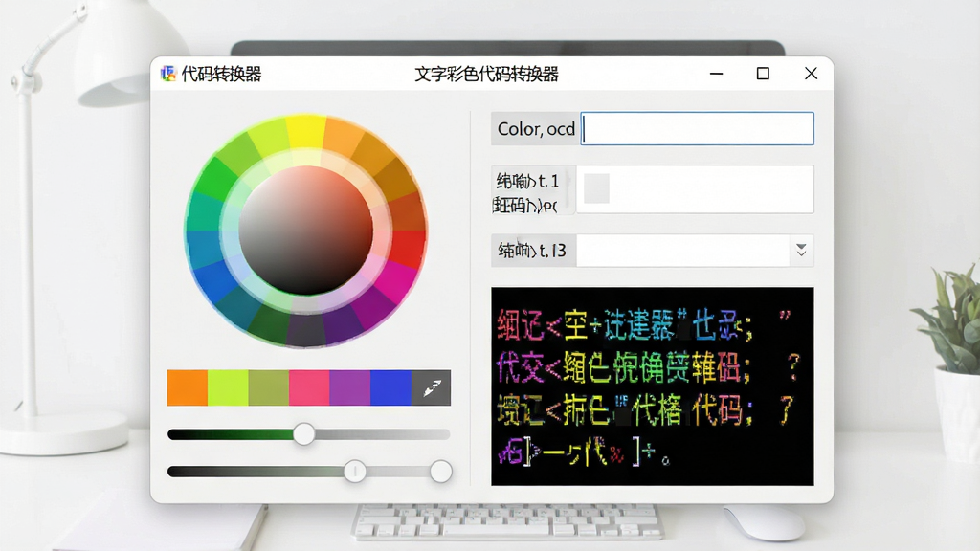
Task: Expand the dropdown arrow above the black preview
Action: click(801, 251)
